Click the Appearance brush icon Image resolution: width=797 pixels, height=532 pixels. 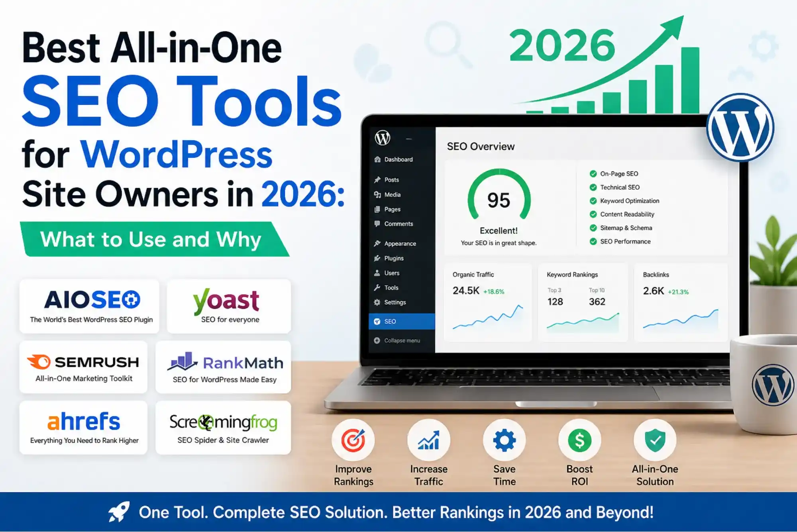point(377,243)
